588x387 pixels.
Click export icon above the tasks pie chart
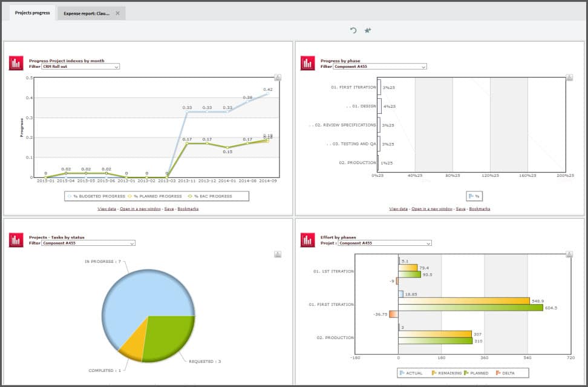pos(278,254)
